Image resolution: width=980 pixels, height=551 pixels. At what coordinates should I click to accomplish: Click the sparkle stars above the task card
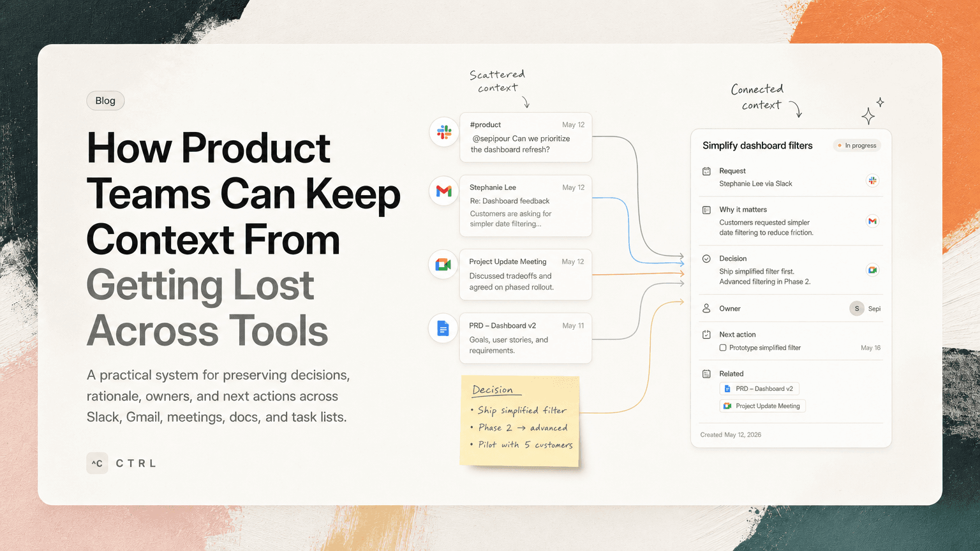872,111
